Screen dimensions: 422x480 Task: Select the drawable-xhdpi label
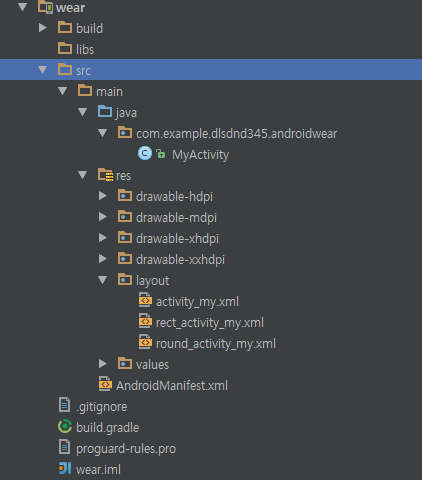pyautogui.click(x=177, y=239)
